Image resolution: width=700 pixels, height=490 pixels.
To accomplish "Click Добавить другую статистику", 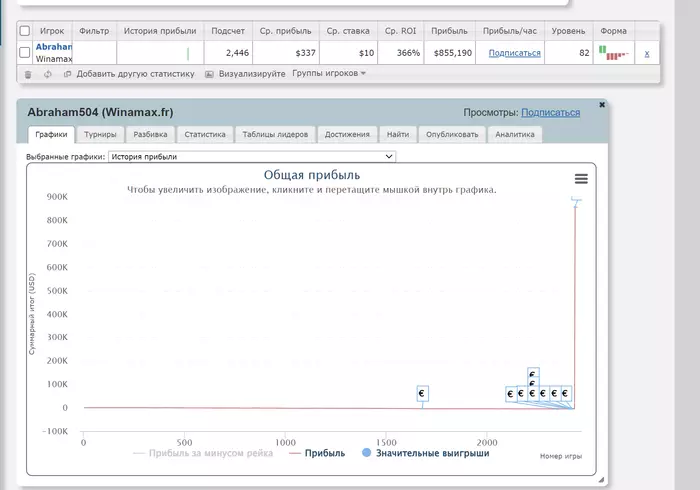I will pos(135,74).
